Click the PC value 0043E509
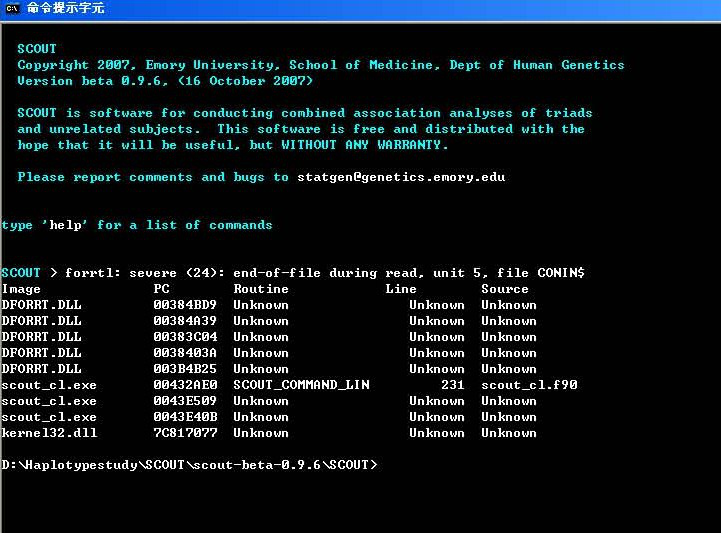721x533 pixels. coord(185,401)
